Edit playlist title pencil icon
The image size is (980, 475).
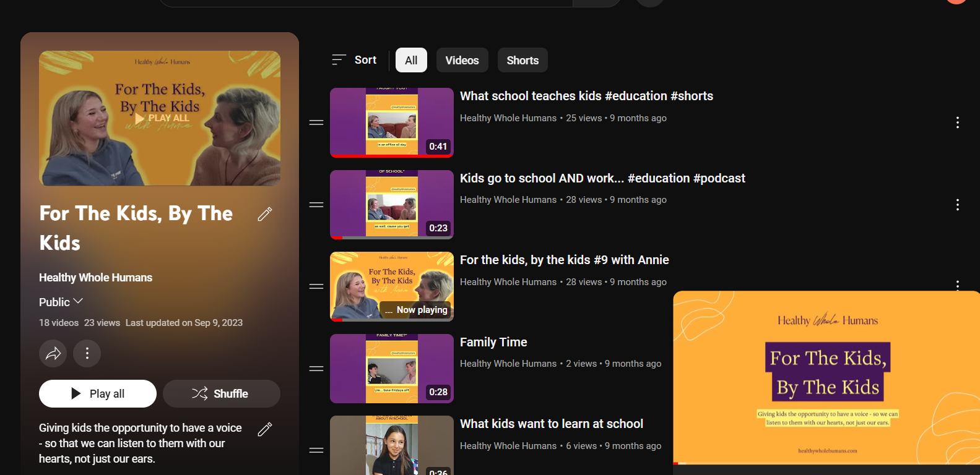(265, 214)
